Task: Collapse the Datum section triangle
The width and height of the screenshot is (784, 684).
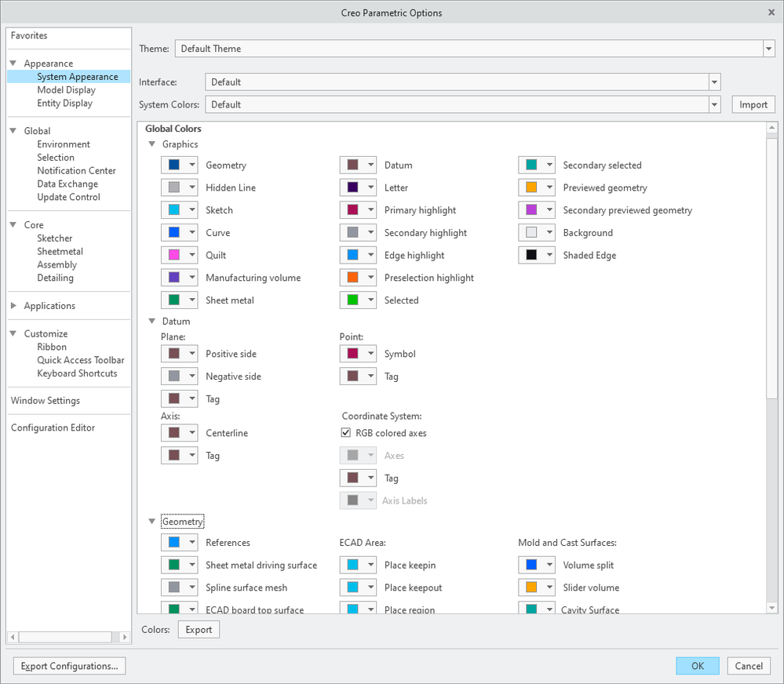Action: pos(152,321)
